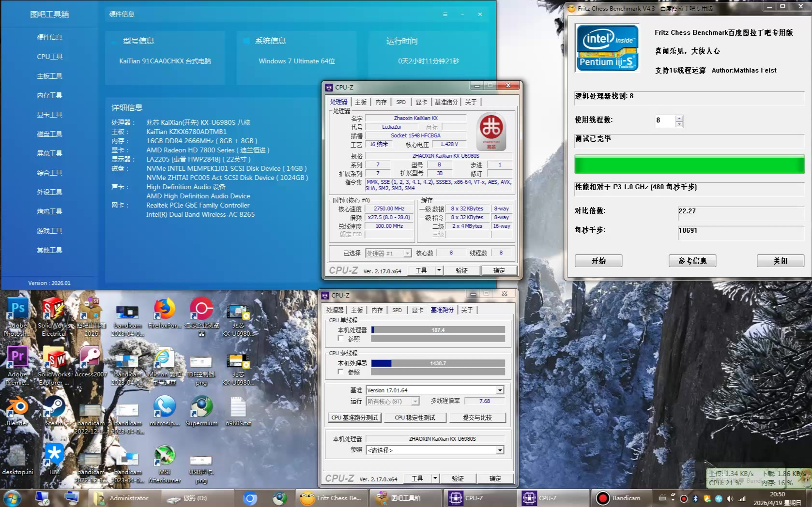Viewport: 812px width, 507px height.
Task: Click the Windows Start orb
Action: tap(12, 498)
